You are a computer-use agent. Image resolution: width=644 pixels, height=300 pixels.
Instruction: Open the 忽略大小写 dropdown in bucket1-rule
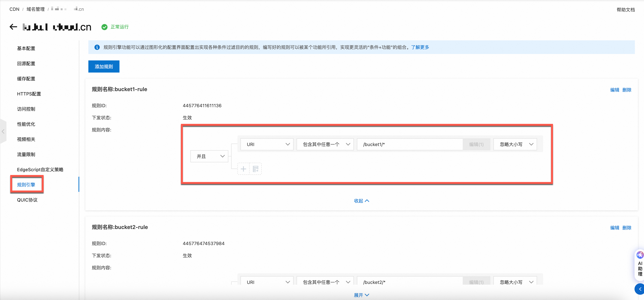(515, 144)
